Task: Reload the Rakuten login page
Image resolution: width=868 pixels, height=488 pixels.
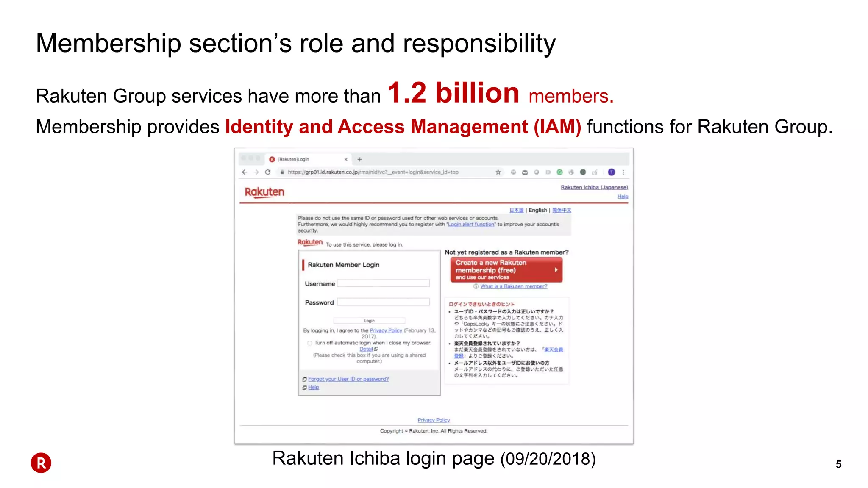Action: 268,172
